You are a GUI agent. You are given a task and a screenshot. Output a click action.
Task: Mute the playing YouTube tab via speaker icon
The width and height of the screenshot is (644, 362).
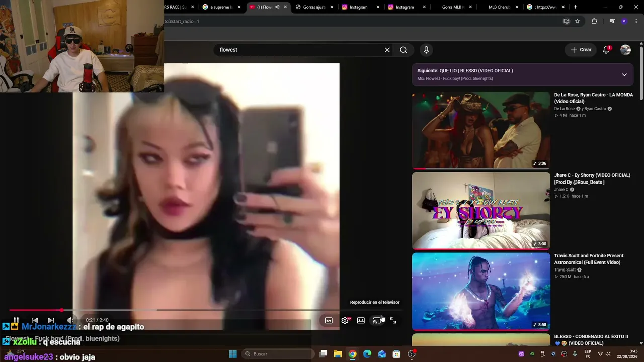(277, 7)
